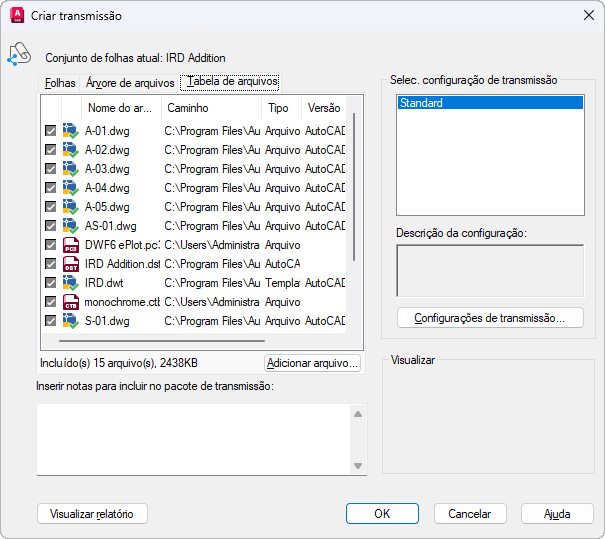Sort the table by Tipo column header

click(x=278, y=107)
